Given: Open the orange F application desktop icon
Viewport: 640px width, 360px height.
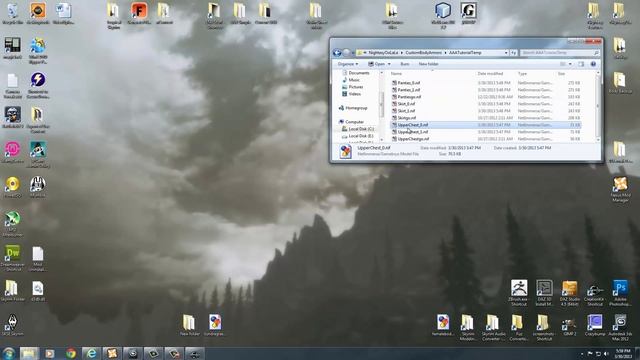Looking at the screenshot, I should point(139,13).
